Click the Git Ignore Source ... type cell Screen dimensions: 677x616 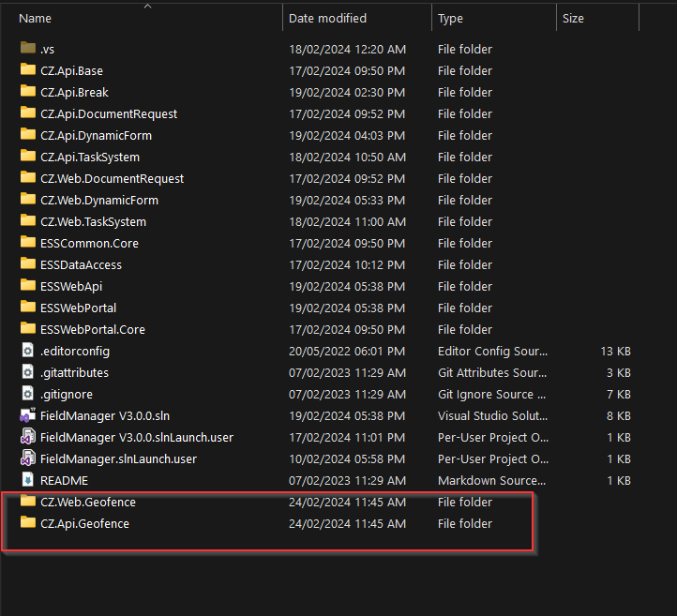491,395
